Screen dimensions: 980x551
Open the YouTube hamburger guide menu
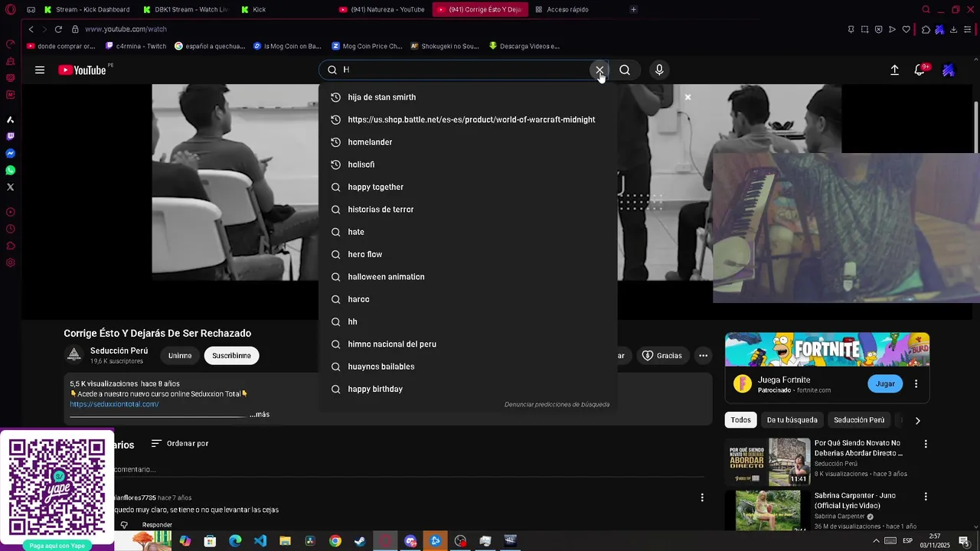pos(40,70)
